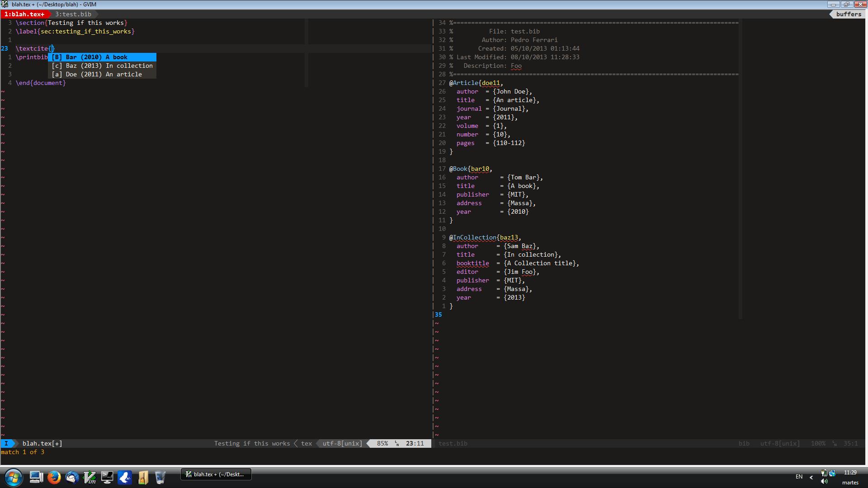Open the Recycle Bin from quick launch
Screen dimensions: 868x488
[x=160, y=477]
